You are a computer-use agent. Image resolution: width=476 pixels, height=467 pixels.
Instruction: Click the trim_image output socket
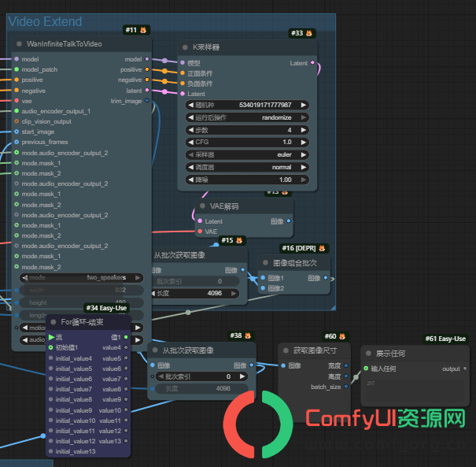pyautogui.click(x=147, y=100)
